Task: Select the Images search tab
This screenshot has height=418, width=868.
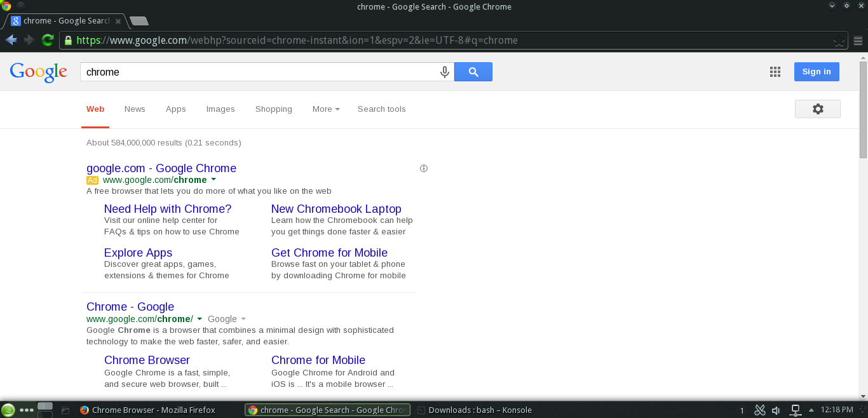Action: tap(220, 109)
